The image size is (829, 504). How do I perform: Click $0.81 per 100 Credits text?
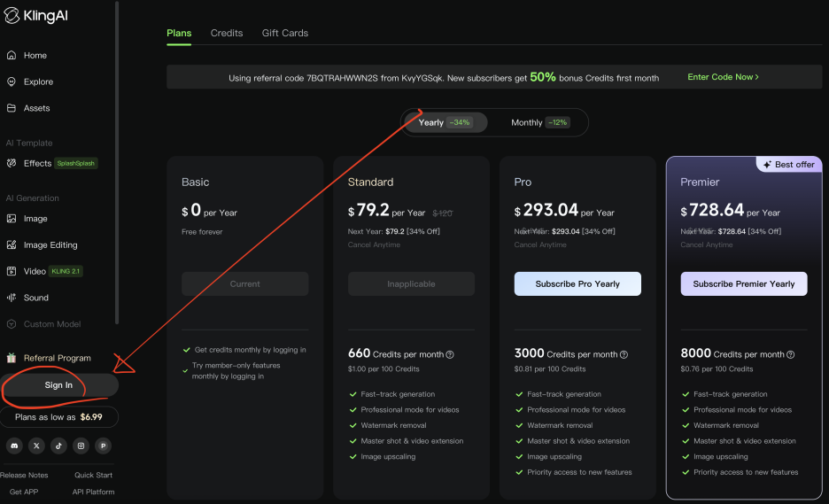(x=550, y=369)
